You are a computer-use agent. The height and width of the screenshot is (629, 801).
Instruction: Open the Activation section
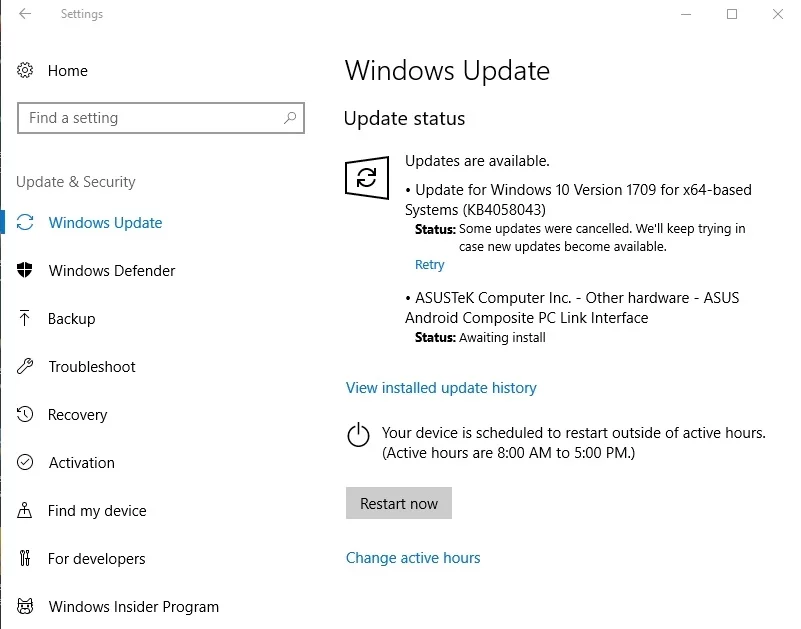(82, 462)
